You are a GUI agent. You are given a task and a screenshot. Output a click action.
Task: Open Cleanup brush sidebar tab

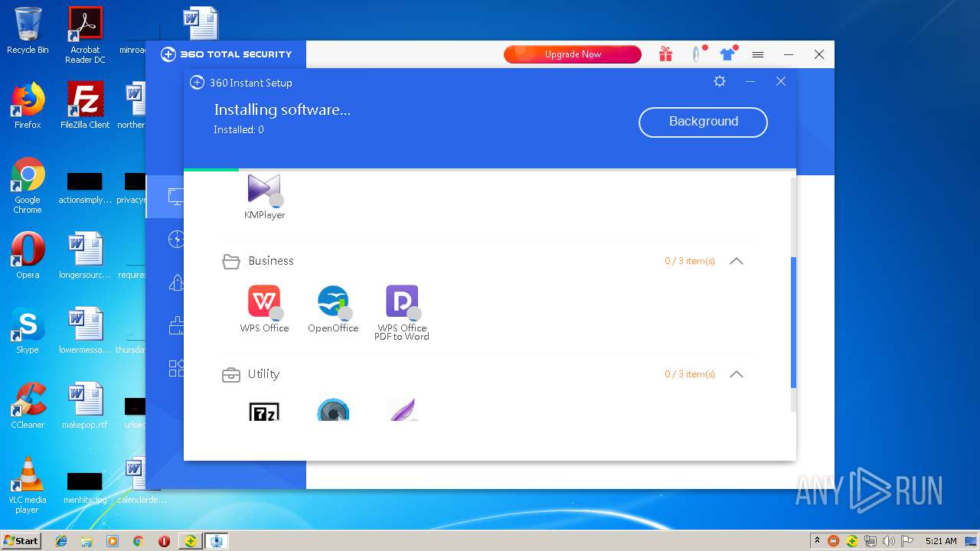[x=176, y=326]
